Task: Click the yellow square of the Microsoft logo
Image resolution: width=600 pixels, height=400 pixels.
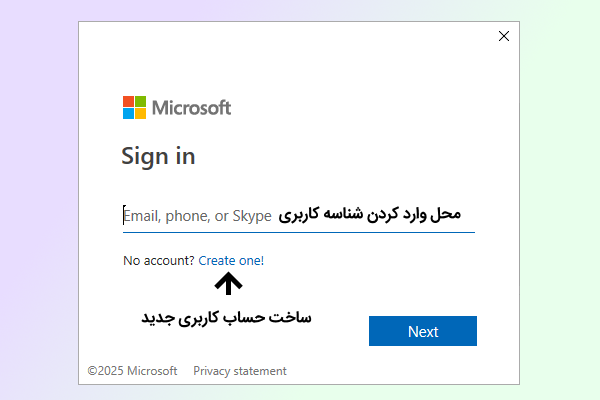Action: pos(141,113)
